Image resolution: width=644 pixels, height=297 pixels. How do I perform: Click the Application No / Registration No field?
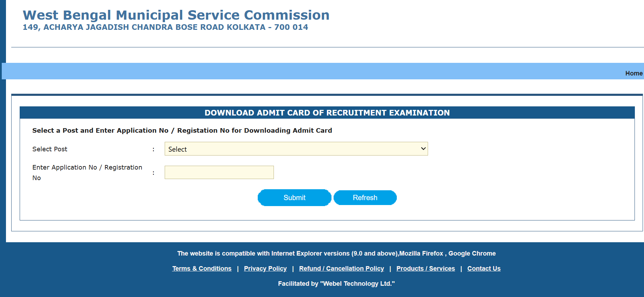pos(219,172)
